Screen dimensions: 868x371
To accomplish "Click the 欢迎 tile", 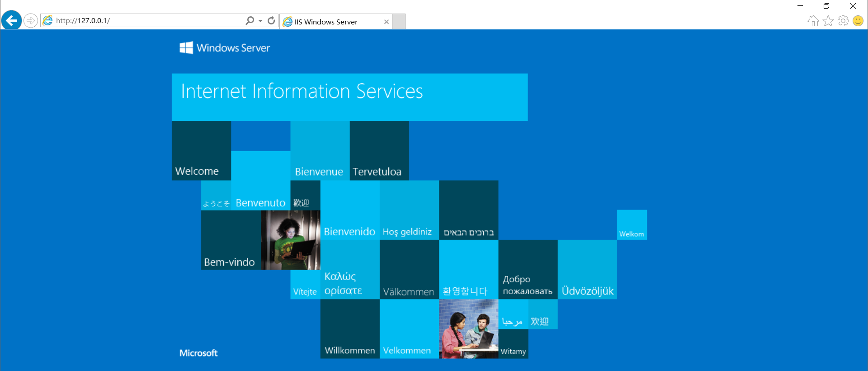I will 543,314.
